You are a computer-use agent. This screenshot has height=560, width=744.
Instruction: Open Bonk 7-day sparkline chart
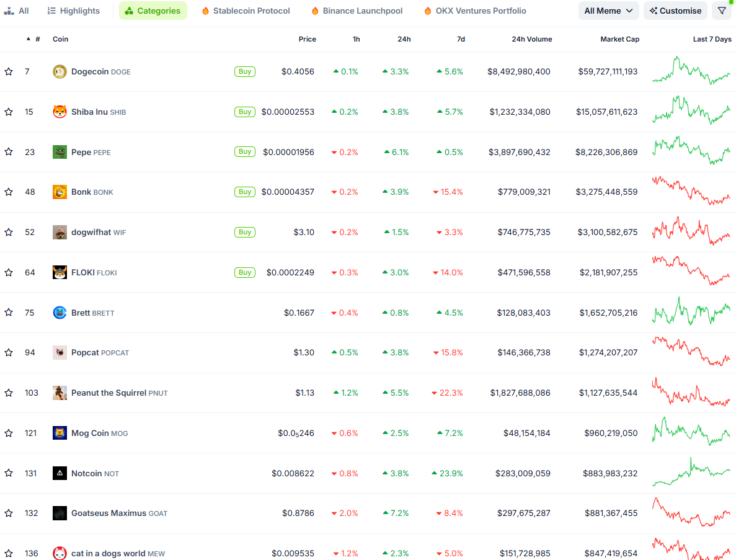(691, 190)
